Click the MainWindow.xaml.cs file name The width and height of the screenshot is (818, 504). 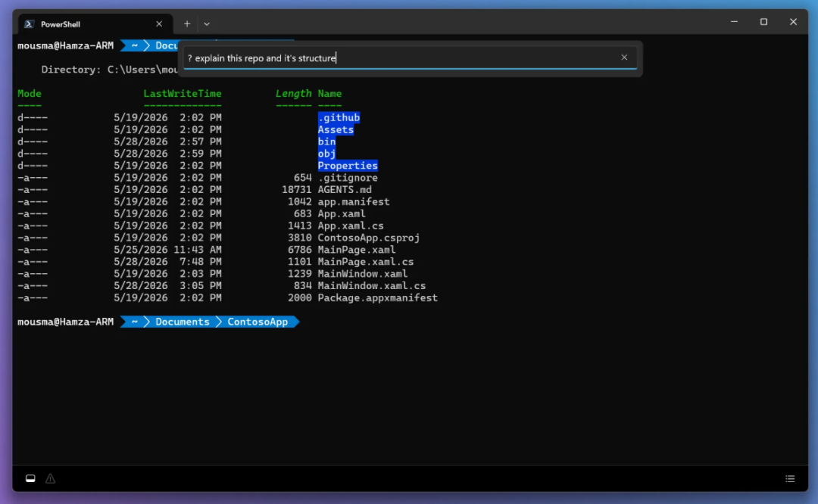click(x=371, y=285)
